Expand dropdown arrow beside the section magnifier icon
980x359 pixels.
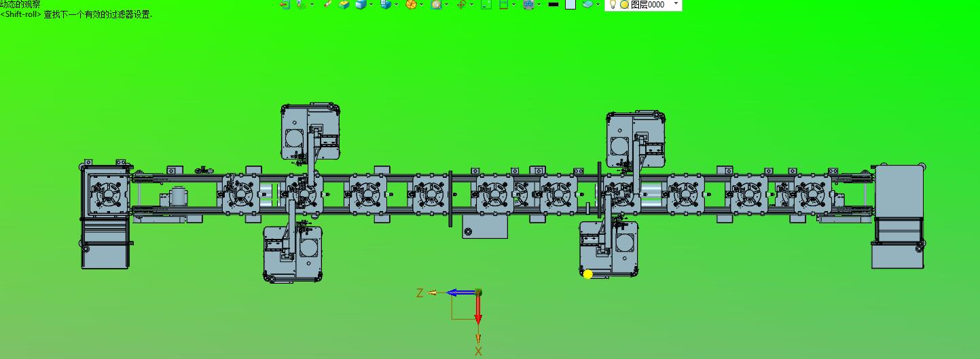(x=446, y=4)
